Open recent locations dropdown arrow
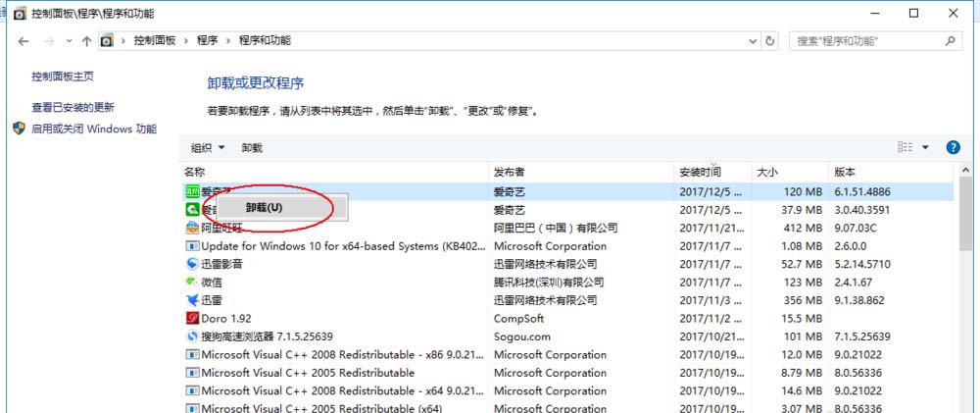The image size is (980, 413). tap(69, 41)
